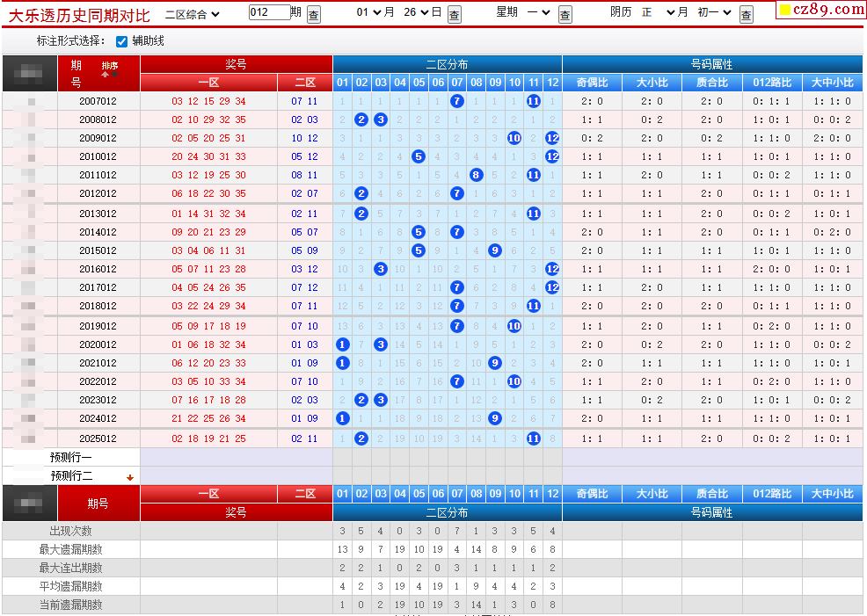
Task: Click the cz89.com site logo
Action: click(820, 10)
